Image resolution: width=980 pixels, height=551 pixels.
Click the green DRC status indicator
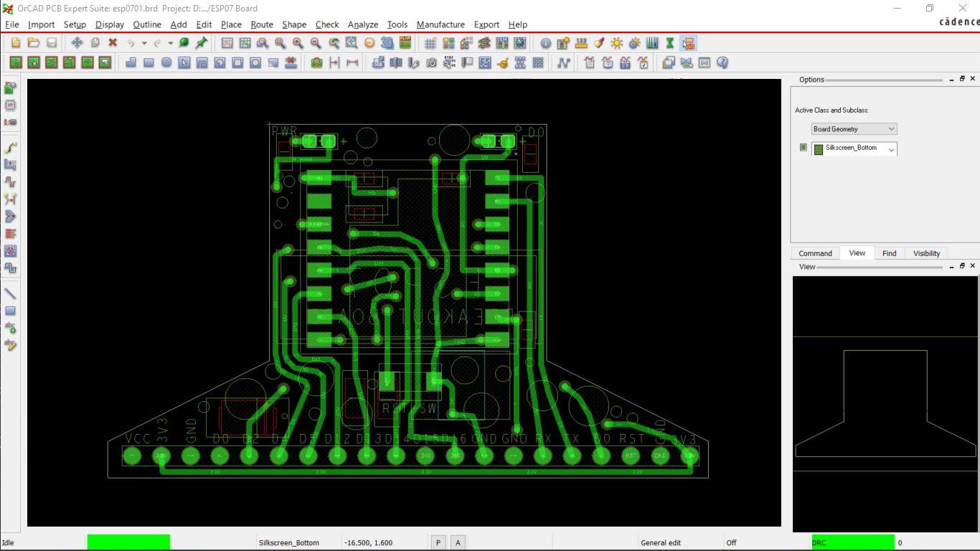coord(853,542)
